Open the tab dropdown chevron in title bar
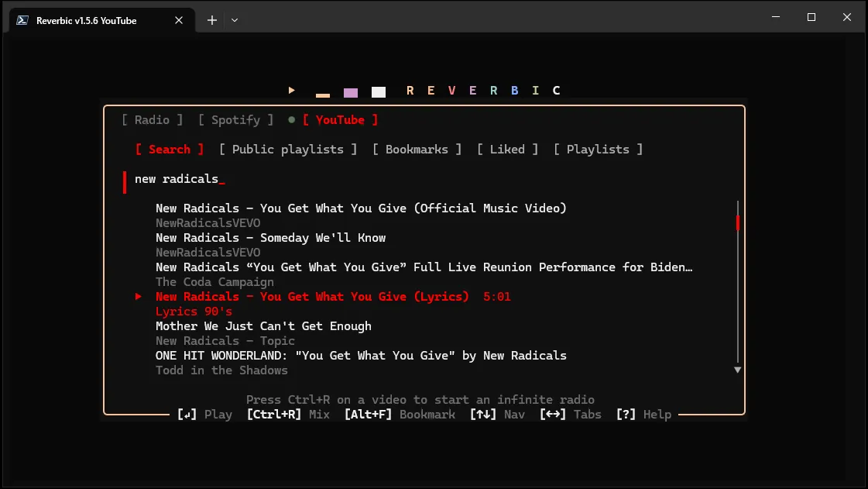 pos(235,20)
